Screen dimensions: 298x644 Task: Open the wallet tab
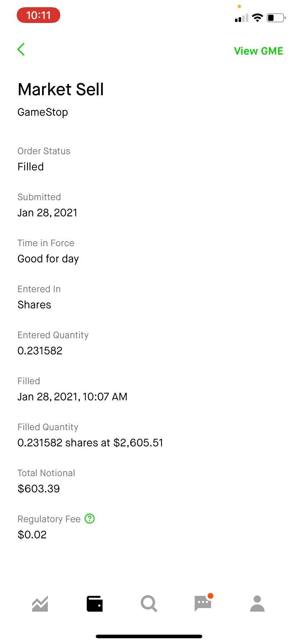coord(95,604)
